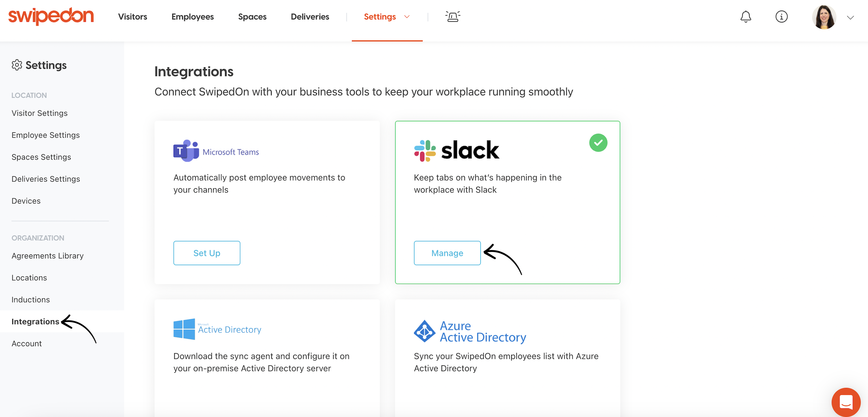Click 'Download the sync agent' description
This screenshot has width=868, height=417.
pyautogui.click(x=261, y=362)
